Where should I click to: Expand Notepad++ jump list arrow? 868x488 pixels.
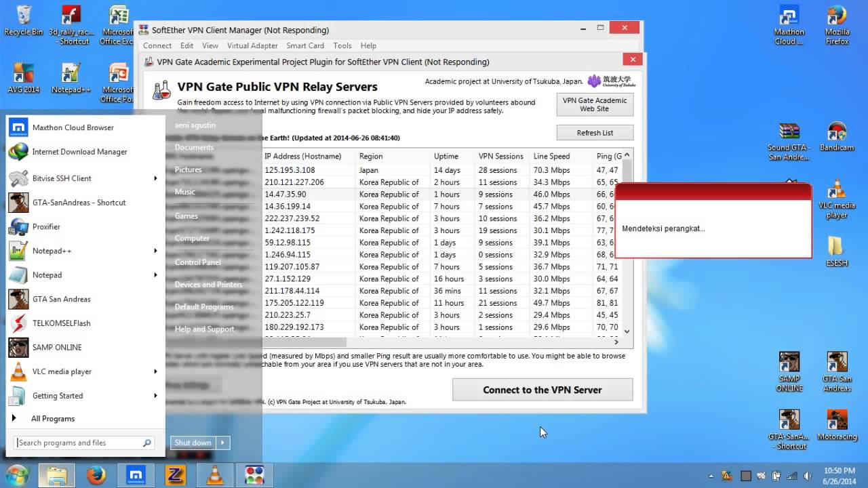click(155, 251)
